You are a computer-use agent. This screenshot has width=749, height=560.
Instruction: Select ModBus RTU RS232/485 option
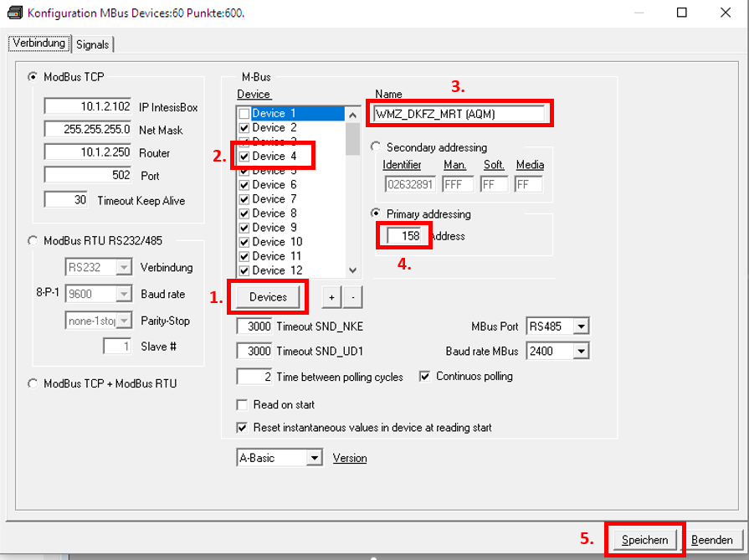tap(33, 240)
